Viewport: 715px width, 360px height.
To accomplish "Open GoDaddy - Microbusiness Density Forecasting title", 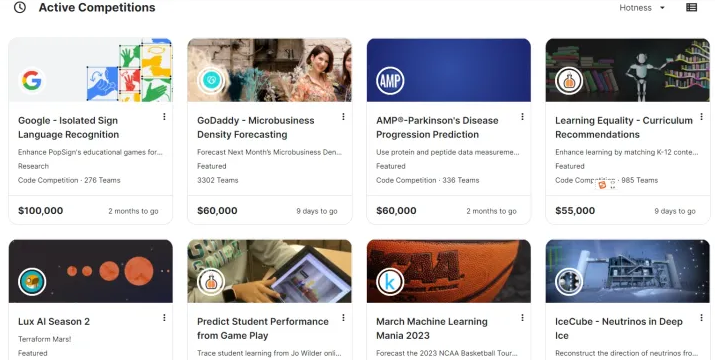I will (x=255, y=127).
